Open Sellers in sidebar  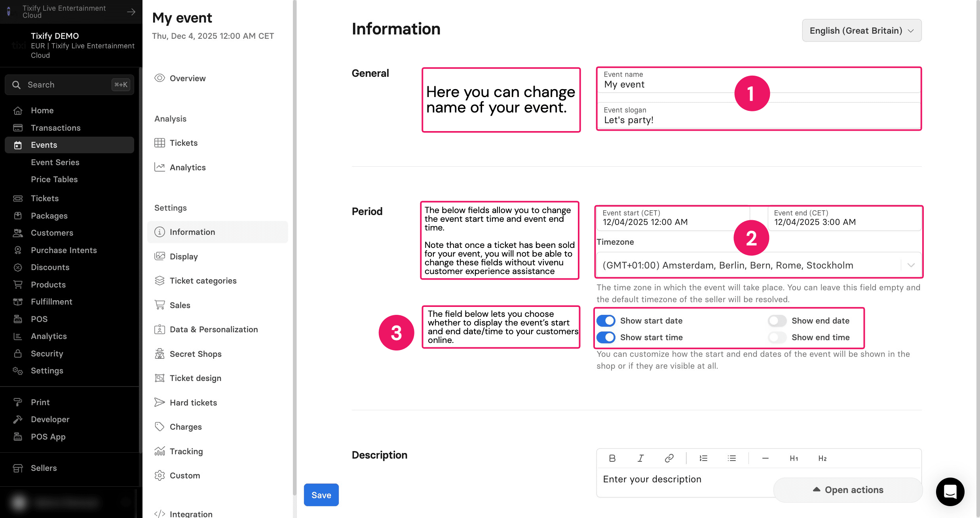[x=69, y=468]
